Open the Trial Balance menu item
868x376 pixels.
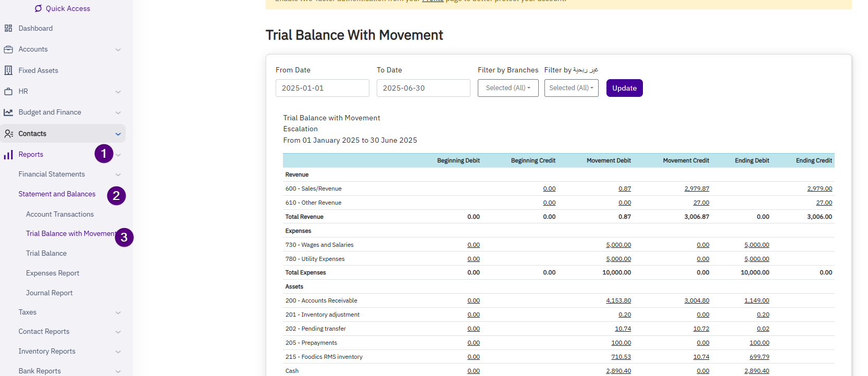coord(46,253)
